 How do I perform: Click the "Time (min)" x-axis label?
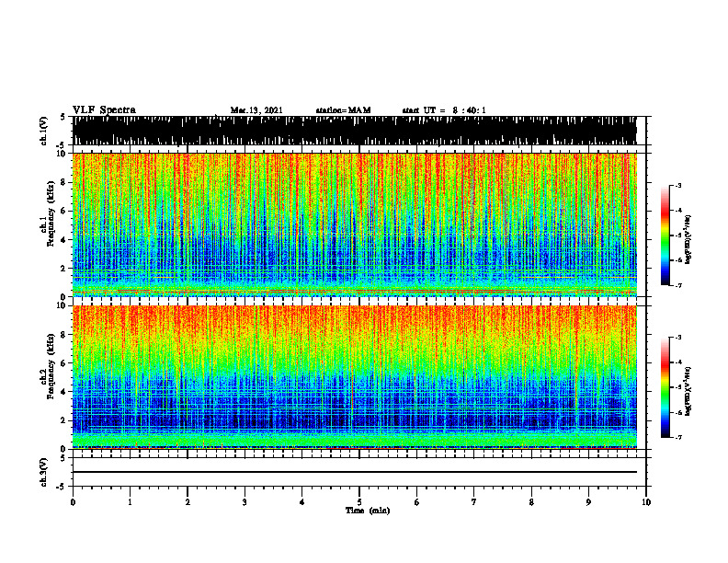368,511
